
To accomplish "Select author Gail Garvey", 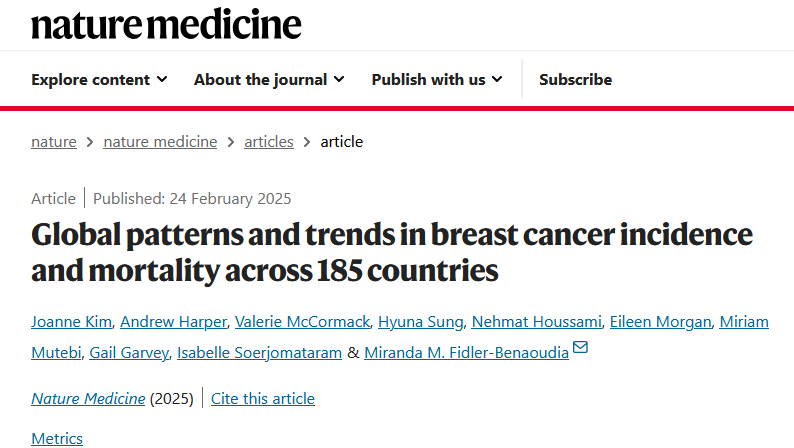I will point(129,352).
